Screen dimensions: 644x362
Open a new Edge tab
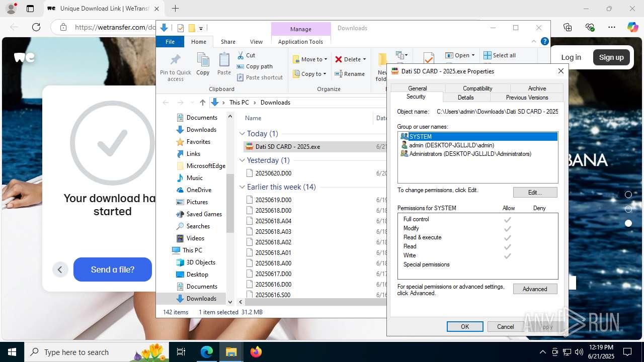[175, 9]
